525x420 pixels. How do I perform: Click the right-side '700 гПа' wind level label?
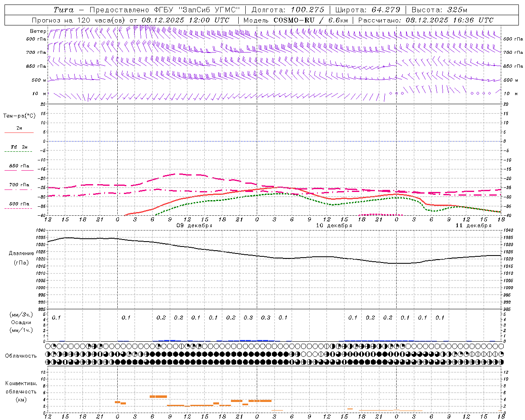point(513,52)
